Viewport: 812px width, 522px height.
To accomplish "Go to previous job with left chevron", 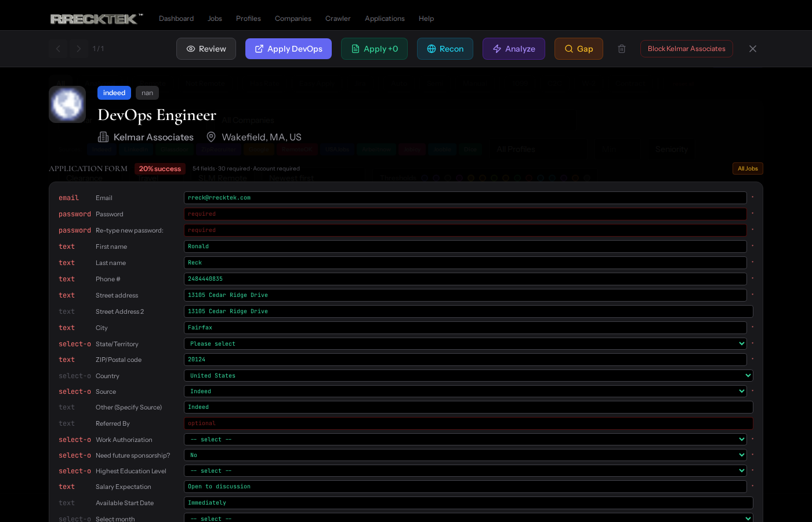I will [58, 49].
